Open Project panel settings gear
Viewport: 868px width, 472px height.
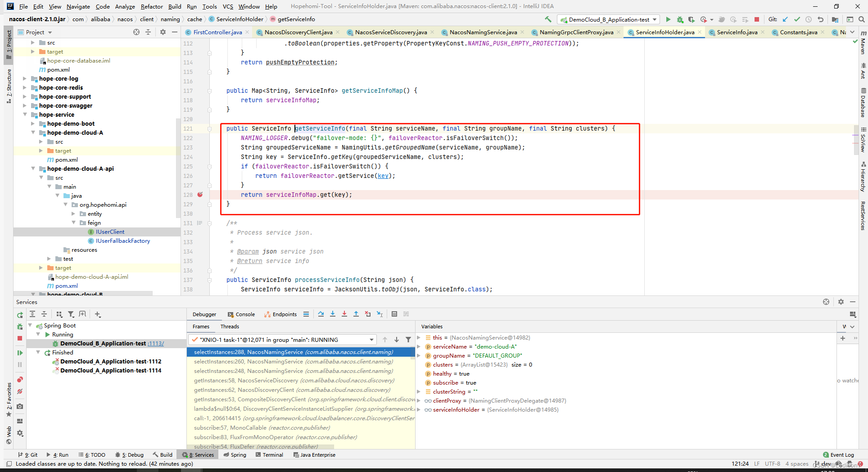click(x=163, y=32)
